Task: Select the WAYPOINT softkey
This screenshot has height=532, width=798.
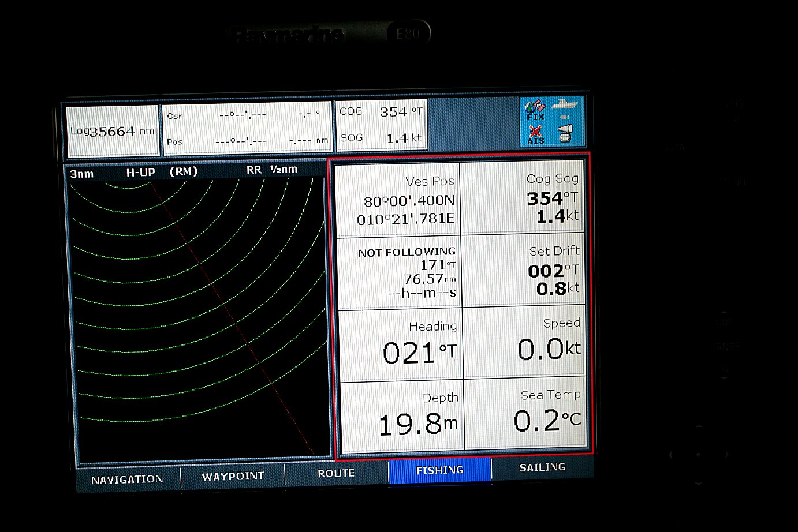Action: click(x=233, y=477)
